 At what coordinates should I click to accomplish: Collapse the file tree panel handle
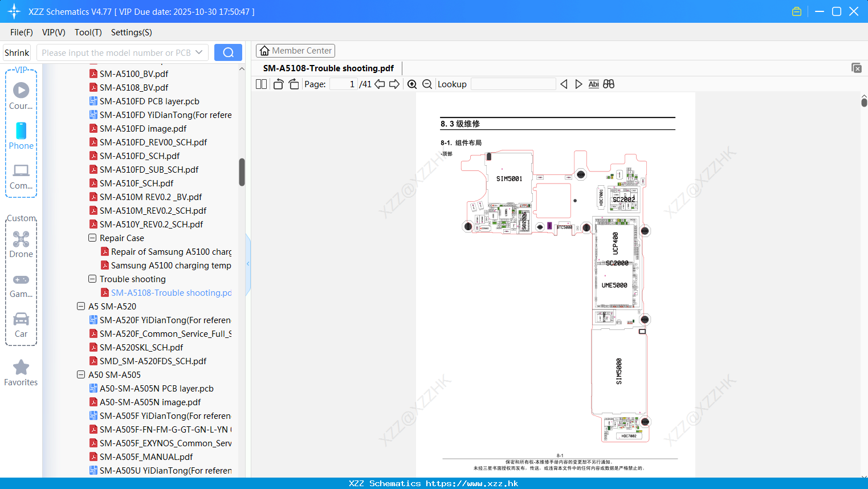point(248,264)
